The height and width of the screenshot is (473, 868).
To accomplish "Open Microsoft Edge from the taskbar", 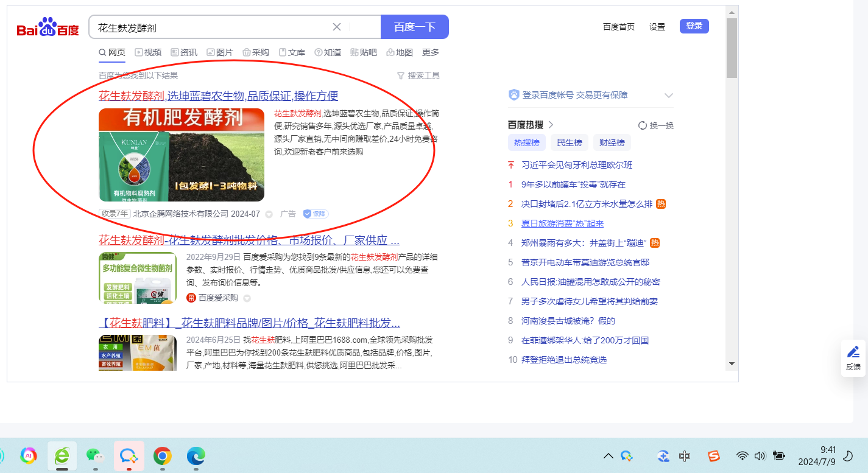I will coord(196,455).
